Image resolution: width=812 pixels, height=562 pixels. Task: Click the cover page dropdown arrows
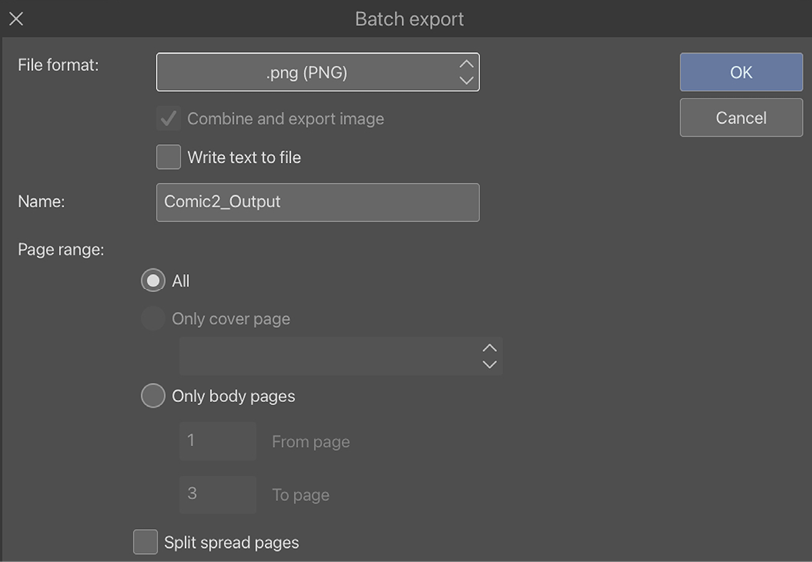[x=489, y=356]
